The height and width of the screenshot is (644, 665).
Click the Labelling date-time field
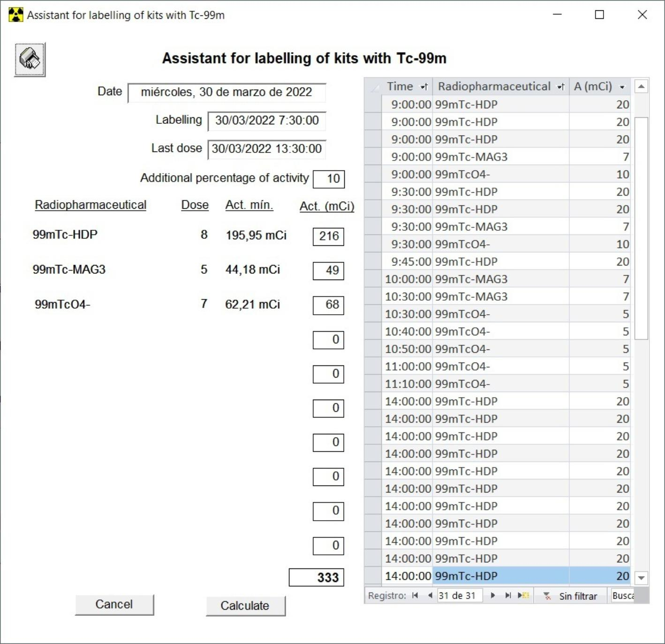267,121
